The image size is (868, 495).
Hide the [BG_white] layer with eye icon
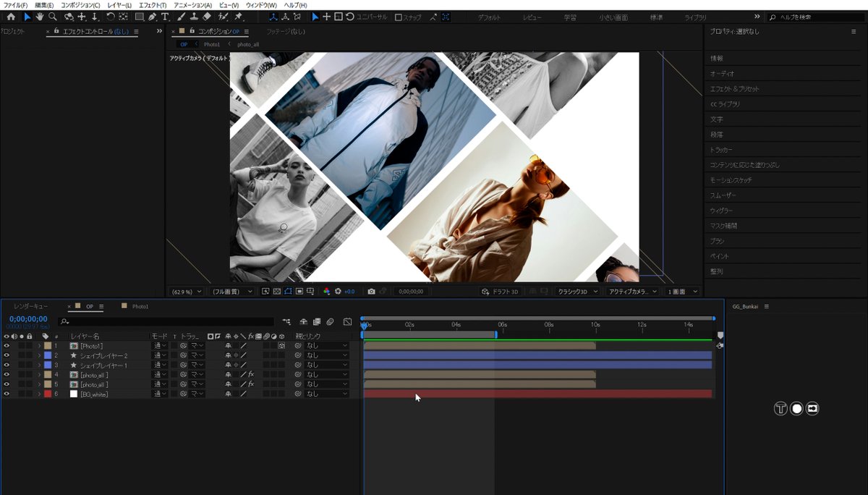click(x=7, y=394)
